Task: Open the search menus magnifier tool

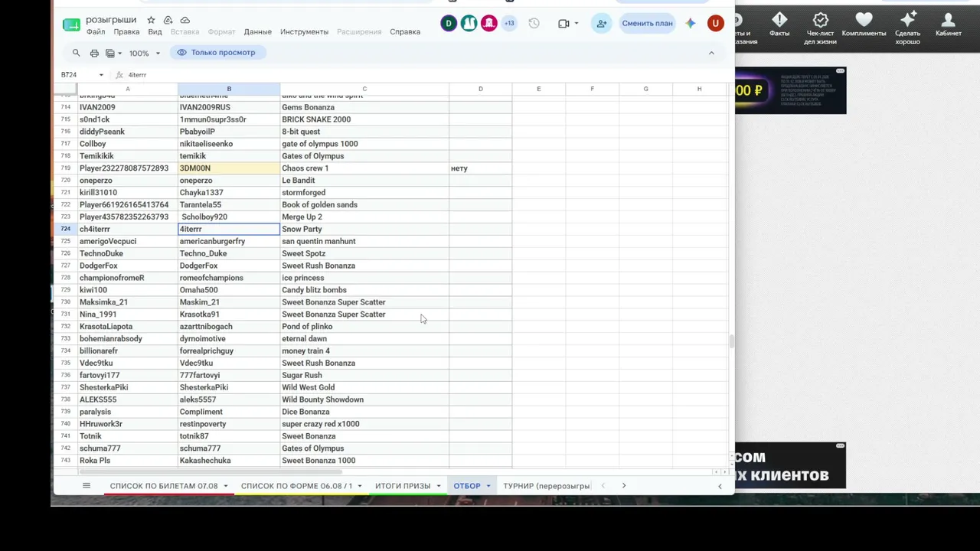Action: (x=76, y=53)
